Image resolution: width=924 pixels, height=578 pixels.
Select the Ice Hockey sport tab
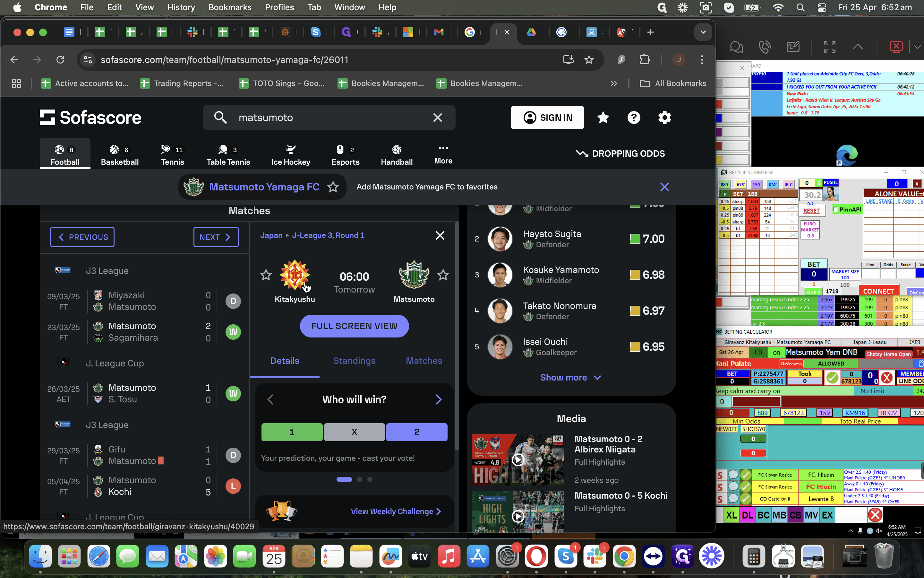(x=291, y=154)
